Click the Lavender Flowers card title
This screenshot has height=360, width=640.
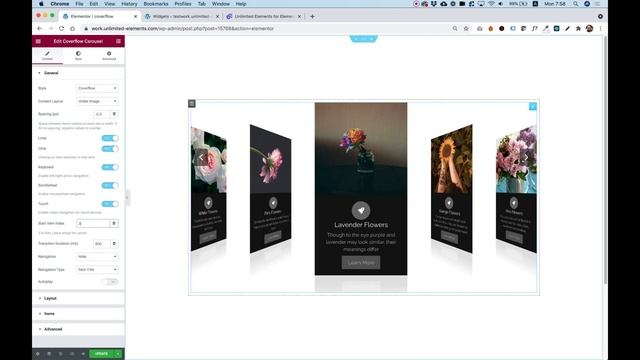[x=361, y=225]
